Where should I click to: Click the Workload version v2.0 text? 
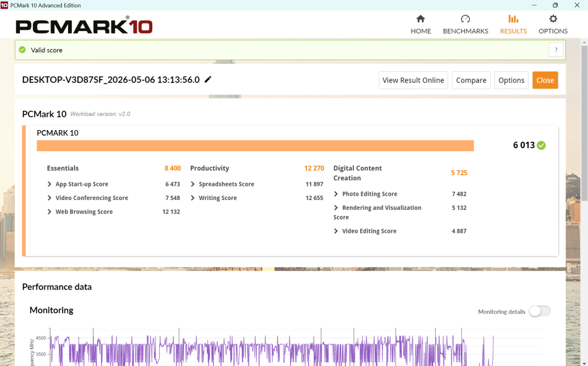(x=100, y=114)
